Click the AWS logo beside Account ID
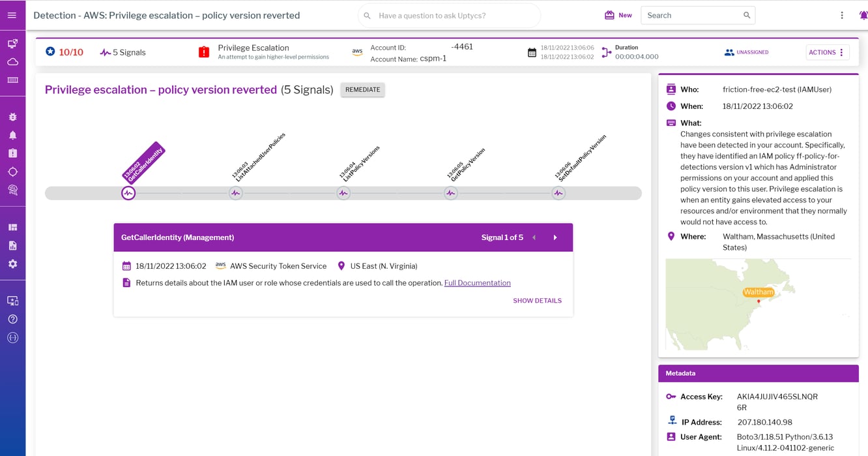868x456 pixels. 357,52
